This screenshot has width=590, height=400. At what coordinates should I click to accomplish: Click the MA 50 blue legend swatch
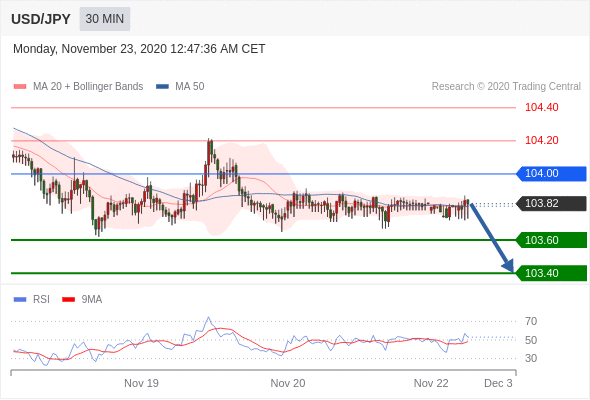pos(162,87)
